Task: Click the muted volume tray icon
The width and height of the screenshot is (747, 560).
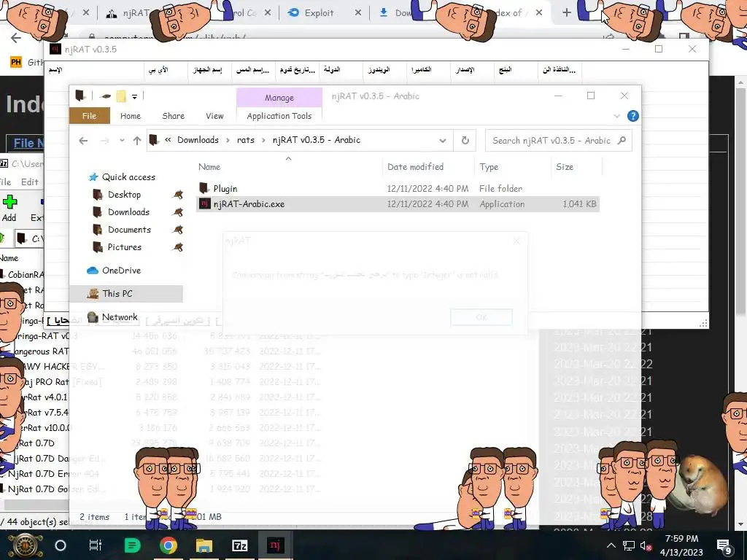Action: (646, 545)
